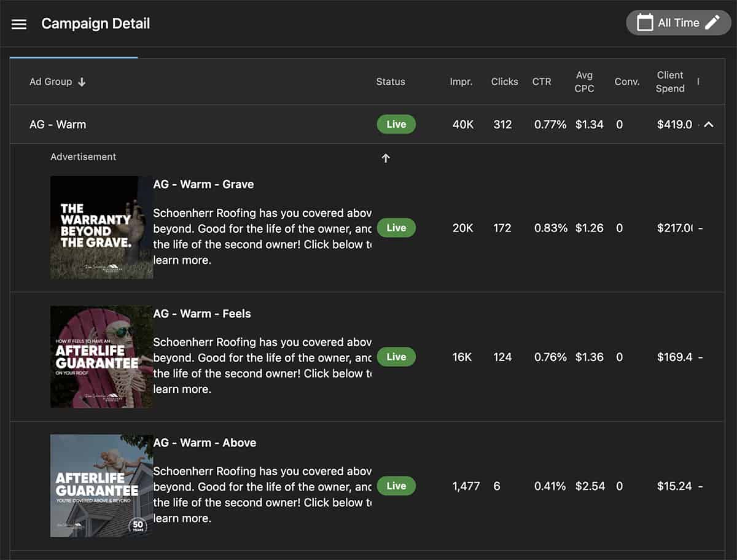Click the pencil edit icon beside All Time
Screen dimensions: 737x560
point(712,23)
